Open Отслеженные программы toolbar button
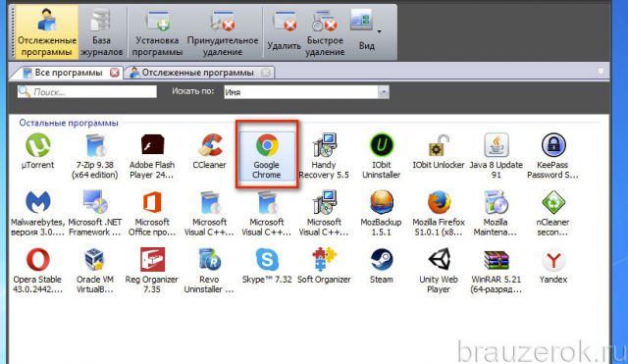Image resolution: width=628 pixels, height=364 pixels. [47, 32]
